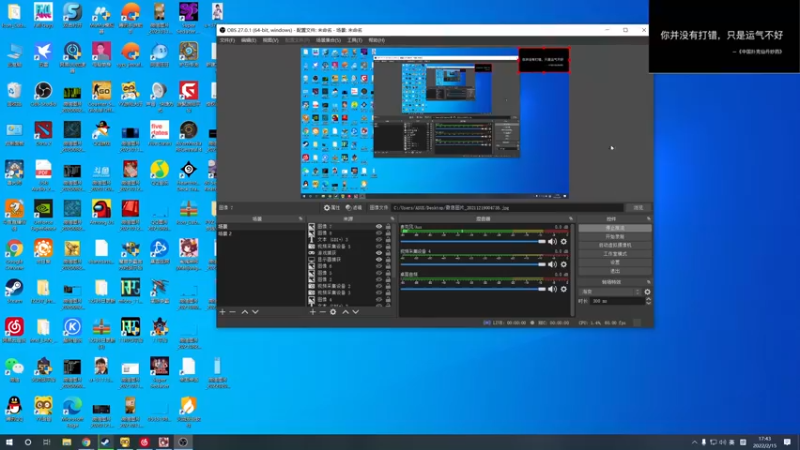Image resolution: width=800 pixels, height=450 pixels.
Task: Open the 工具(T) menu
Action: tap(355, 40)
